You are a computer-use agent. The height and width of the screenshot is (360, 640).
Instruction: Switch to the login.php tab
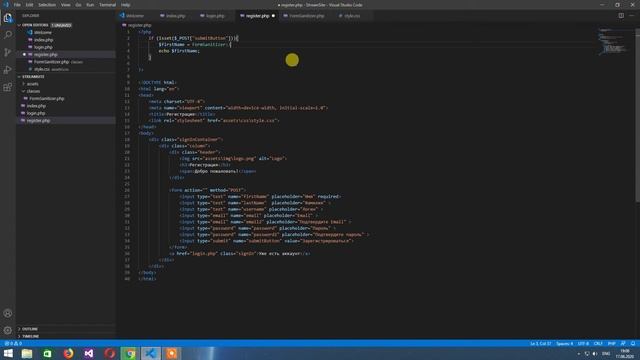click(215, 16)
